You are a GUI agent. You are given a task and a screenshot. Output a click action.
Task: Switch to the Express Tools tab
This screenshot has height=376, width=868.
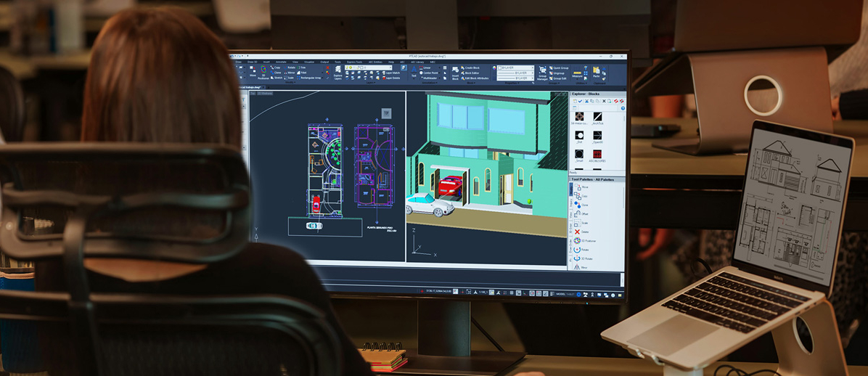click(354, 62)
